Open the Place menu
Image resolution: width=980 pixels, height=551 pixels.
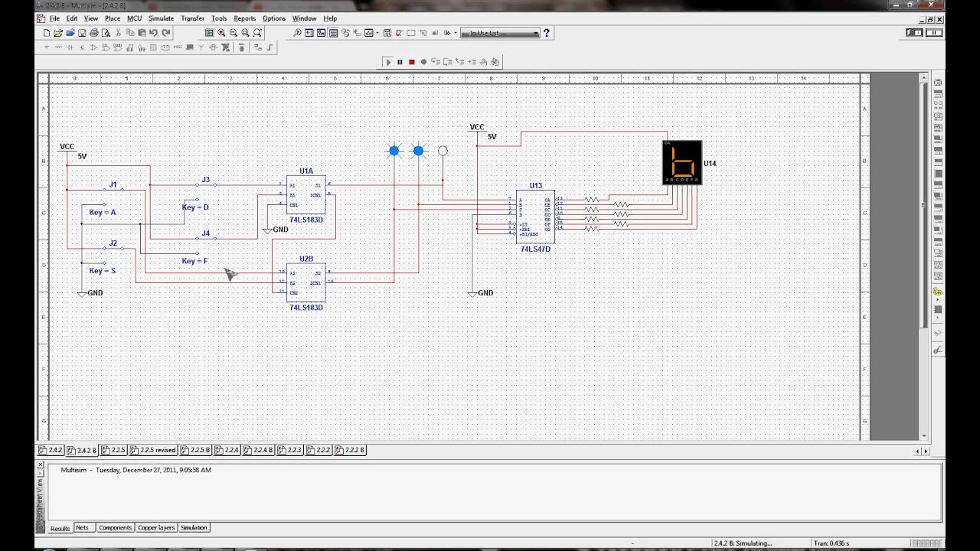(113, 18)
